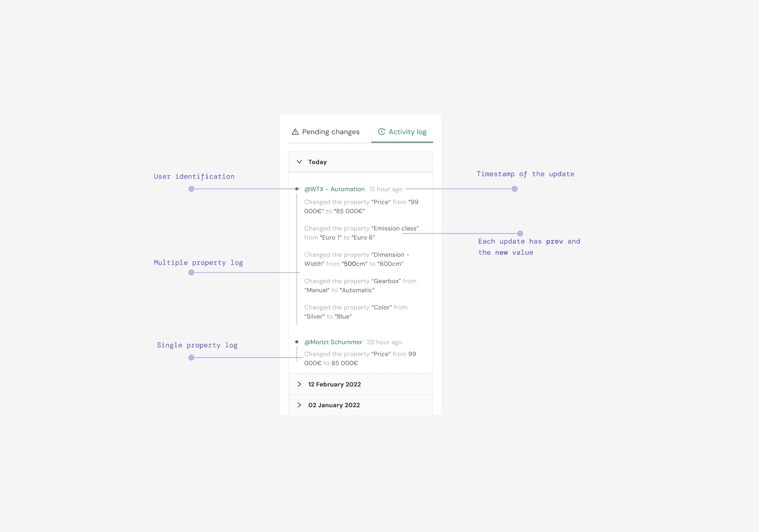The image size is (759, 532).
Task: Click the 15 hour ago timestamp
Action: click(386, 189)
